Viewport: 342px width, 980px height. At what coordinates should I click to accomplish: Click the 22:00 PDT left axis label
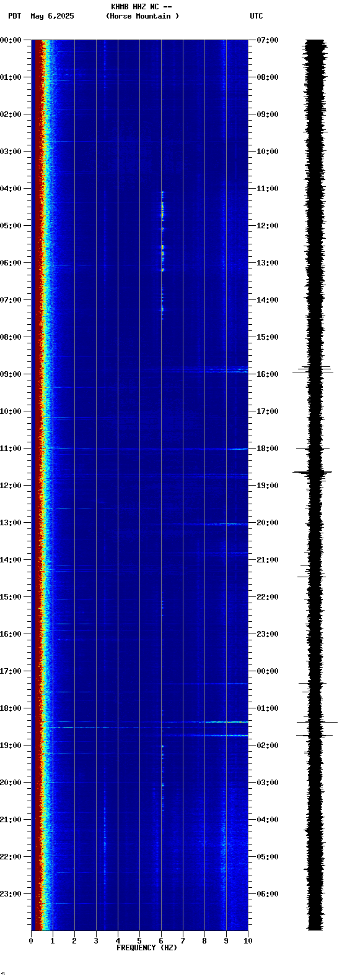click(11, 857)
